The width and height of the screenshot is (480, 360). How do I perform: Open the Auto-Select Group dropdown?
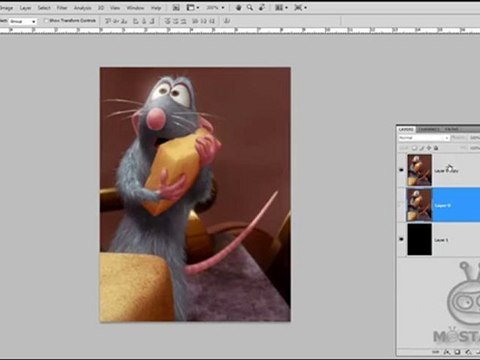[22, 21]
